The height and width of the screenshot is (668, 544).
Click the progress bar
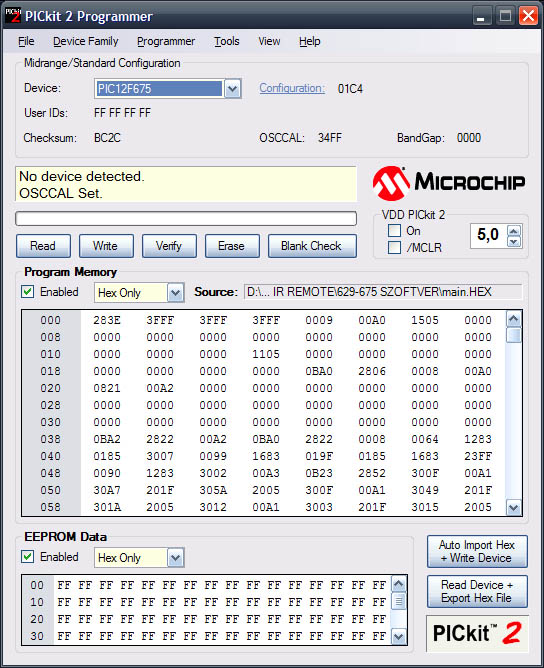186,219
